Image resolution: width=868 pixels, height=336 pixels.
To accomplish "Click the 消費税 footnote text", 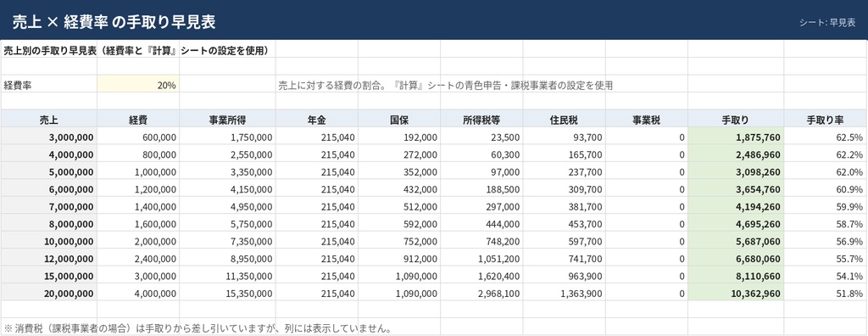I will tap(198, 328).
